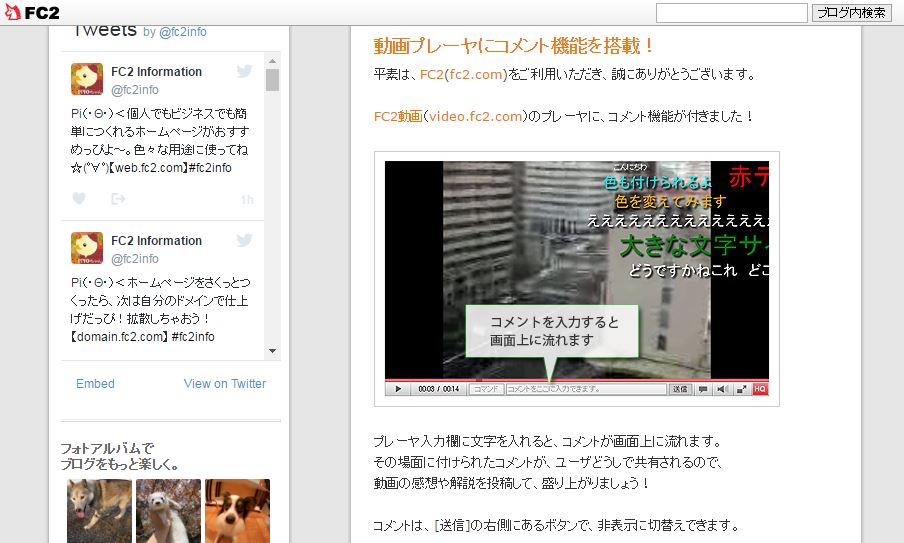Click the 1h timestamp on the first tweet
The image size is (904, 543).
(x=247, y=199)
